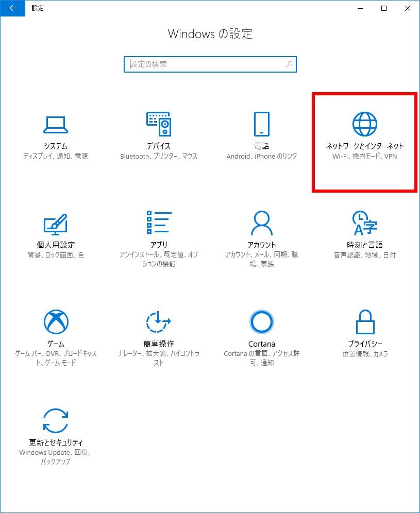The image size is (420, 513).
Task: Focus the 設定の検索 search field
Action: [210, 64]
